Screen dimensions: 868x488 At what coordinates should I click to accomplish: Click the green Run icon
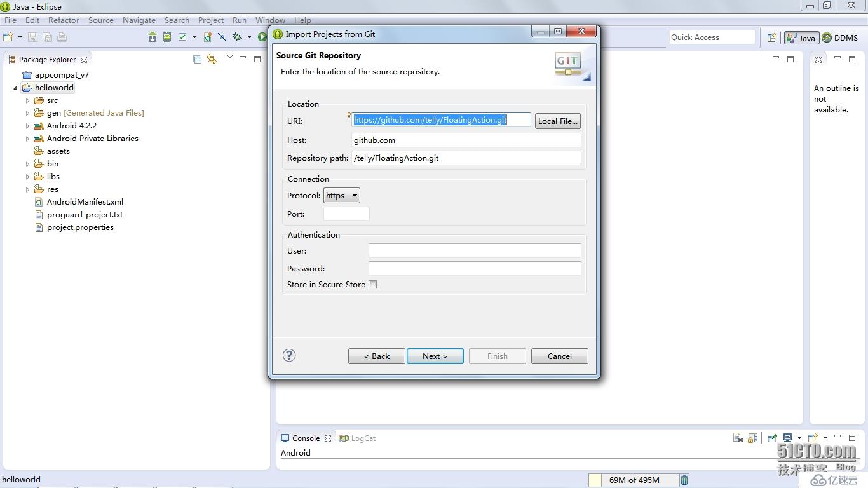pyautogui.click(x=262, y=37)
